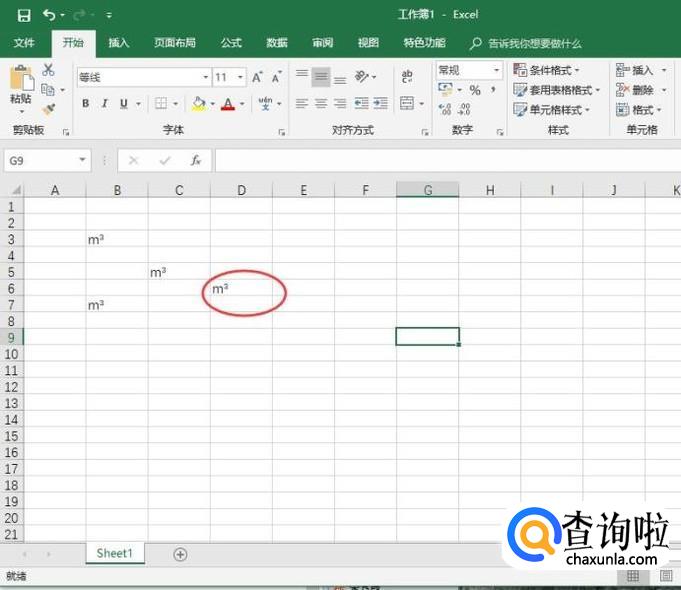The image size is (681, 590).
Task: Customize Quick Access Toolbar dropdown
Action: 109,16
